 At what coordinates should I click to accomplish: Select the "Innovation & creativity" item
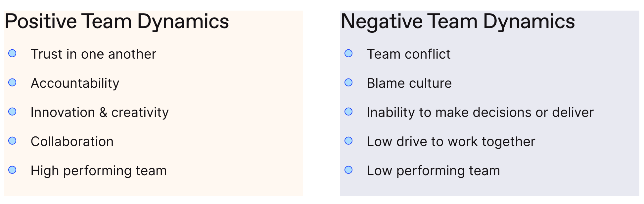(x=100, y=113)
